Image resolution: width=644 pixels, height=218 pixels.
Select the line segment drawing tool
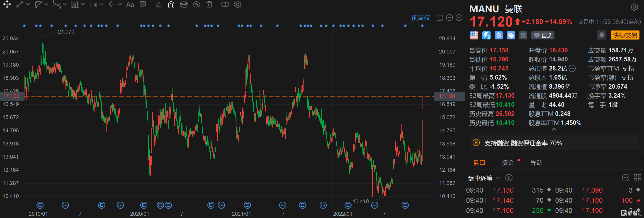(20, 5)
